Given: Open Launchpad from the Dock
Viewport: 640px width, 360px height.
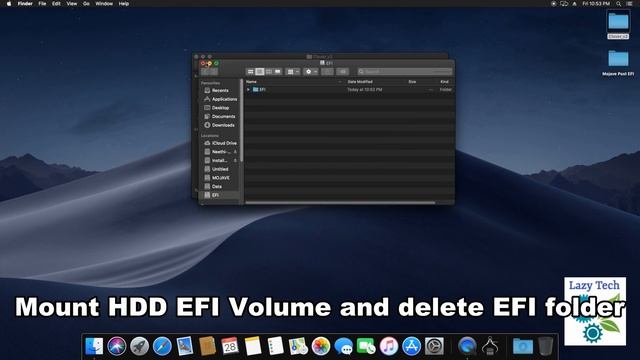Looking at the screenshot, I should point(139,346).
